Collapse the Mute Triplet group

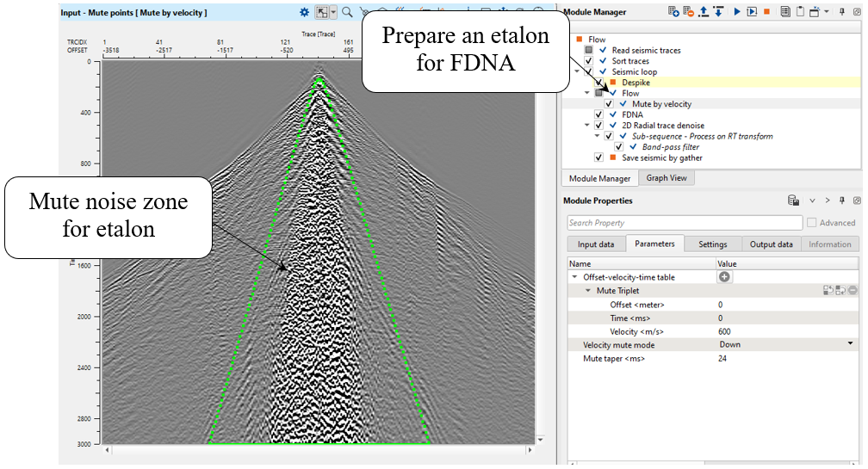point(588,291)
